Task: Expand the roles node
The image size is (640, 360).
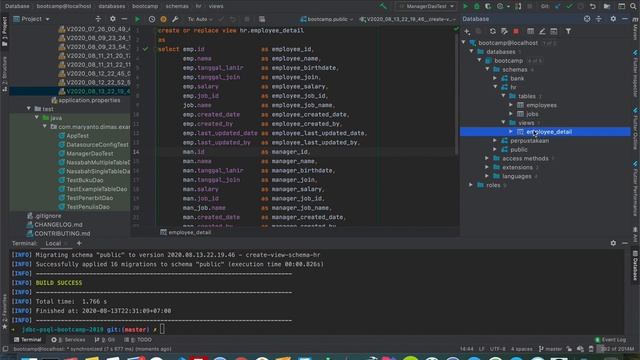Action: 471,185
